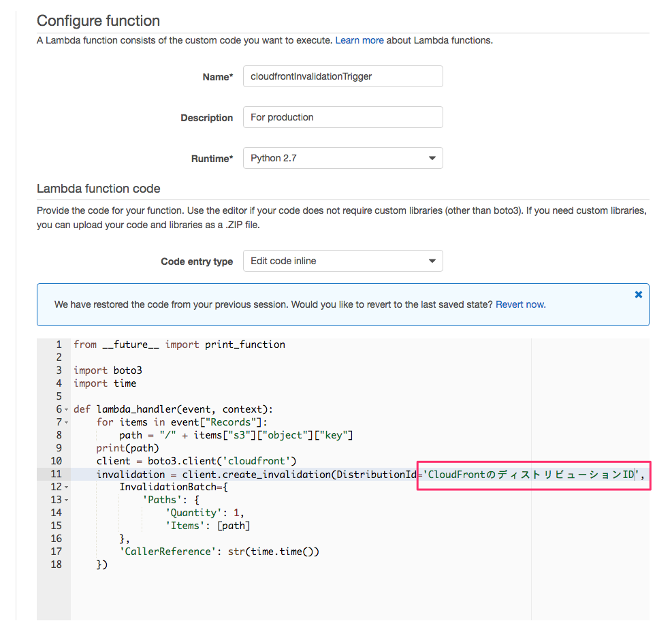The height and width of the screenshot is (621, 672).
Task: Click line number 1 in the gutter
Action: tap(59, 345)
